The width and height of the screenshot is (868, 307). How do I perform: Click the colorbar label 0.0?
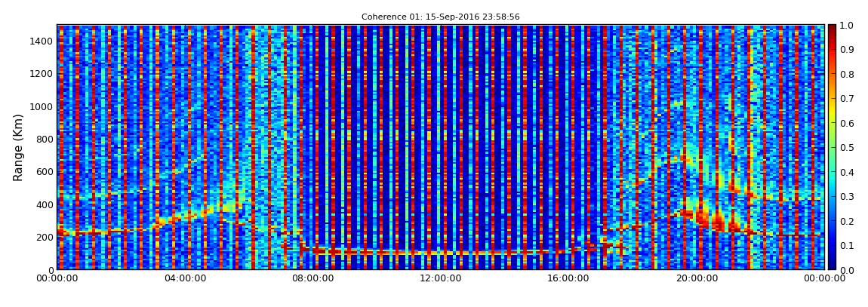(x=847, y=269)
